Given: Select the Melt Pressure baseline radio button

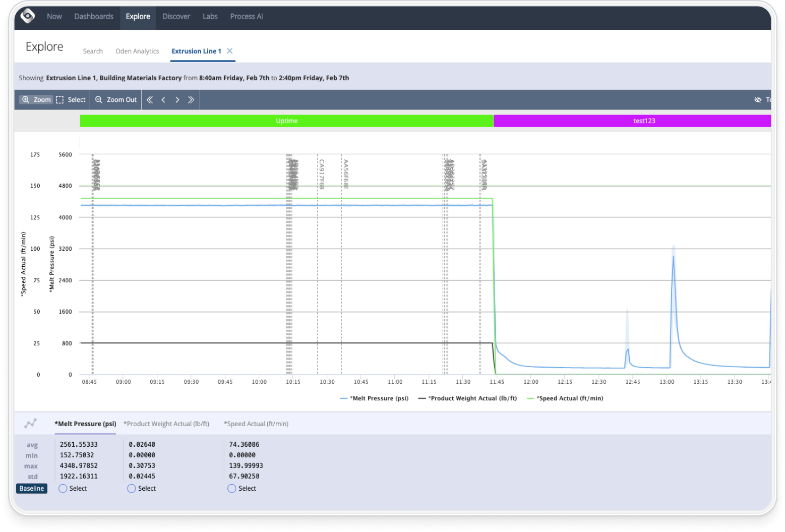Looking at the screenshot, I should coord(63,489).
